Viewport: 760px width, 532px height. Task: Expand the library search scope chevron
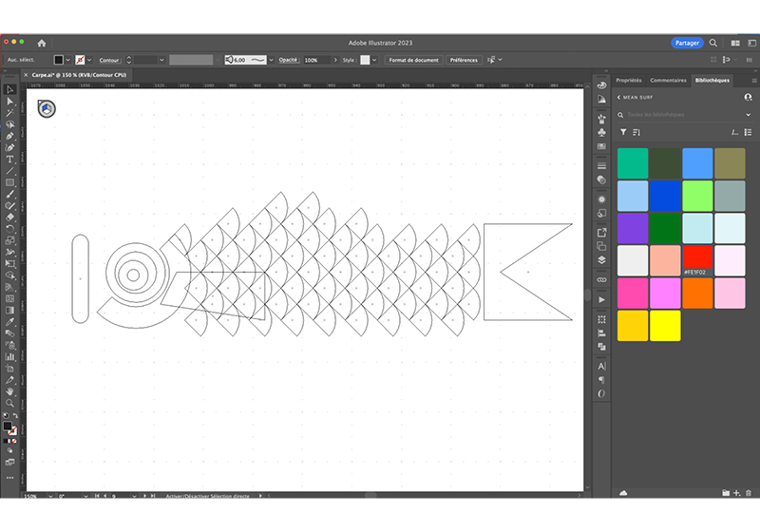click(749, 114)
